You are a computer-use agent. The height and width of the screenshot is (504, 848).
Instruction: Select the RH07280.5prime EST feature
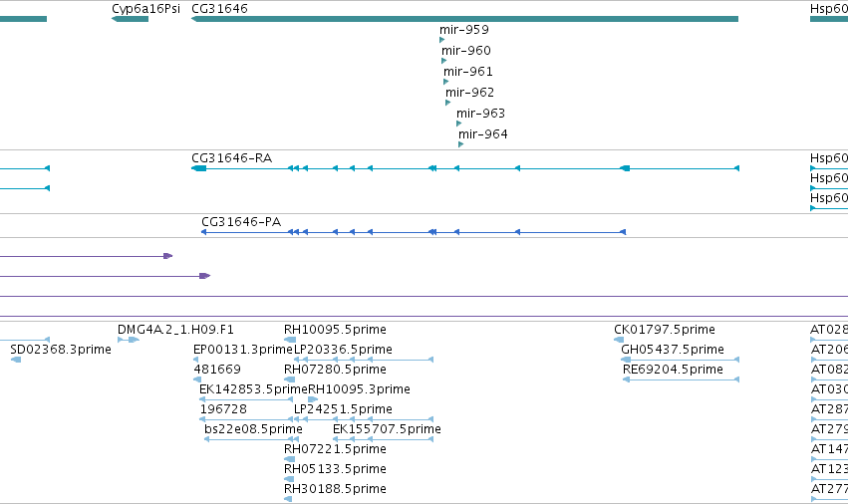290,379
